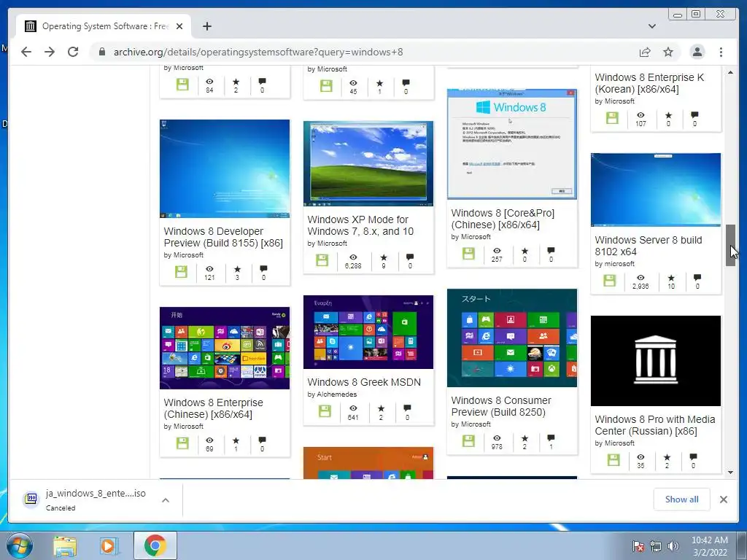Open 'Windows 8 Enterprise (Chinese) [x86/x64]' link

[214, 408]
